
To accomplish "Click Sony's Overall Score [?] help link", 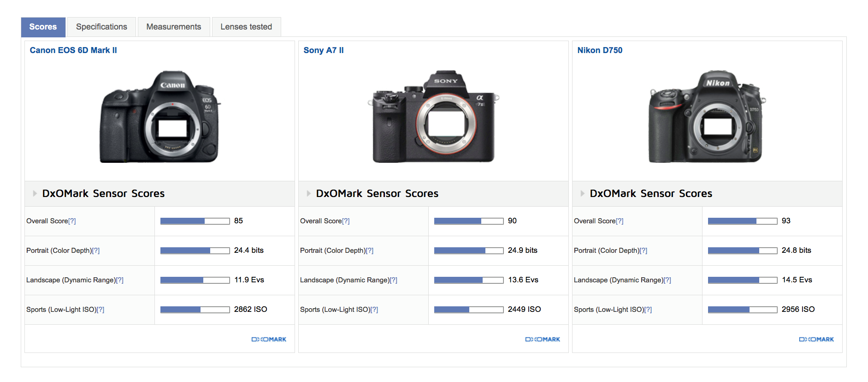I will [346, 221].
